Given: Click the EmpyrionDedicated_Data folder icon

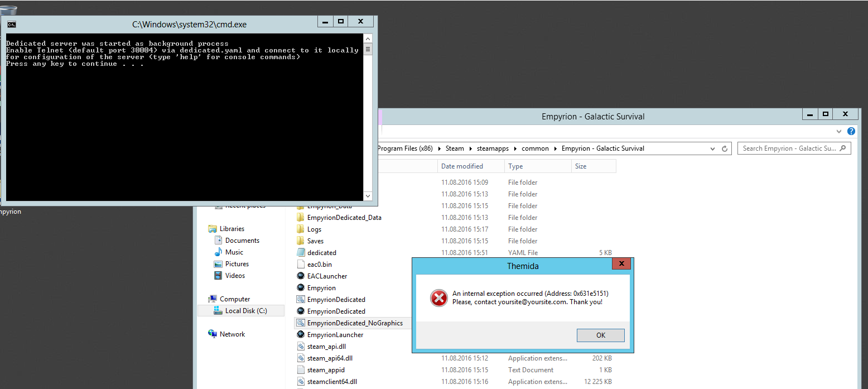Looking at the screenshot, I should (301, 218).
